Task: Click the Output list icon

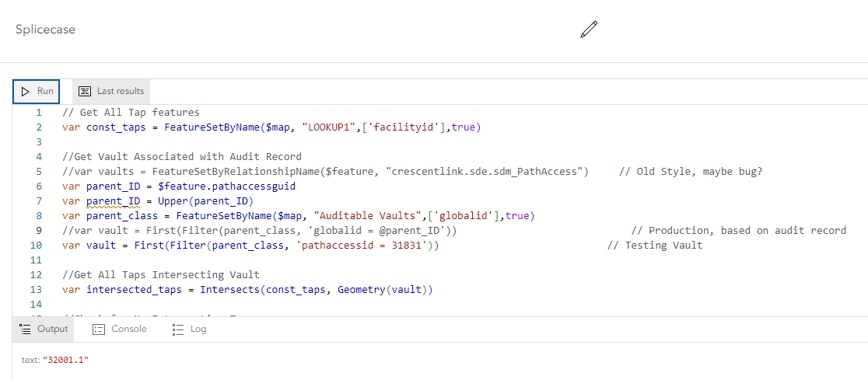Action: point(26,329)
